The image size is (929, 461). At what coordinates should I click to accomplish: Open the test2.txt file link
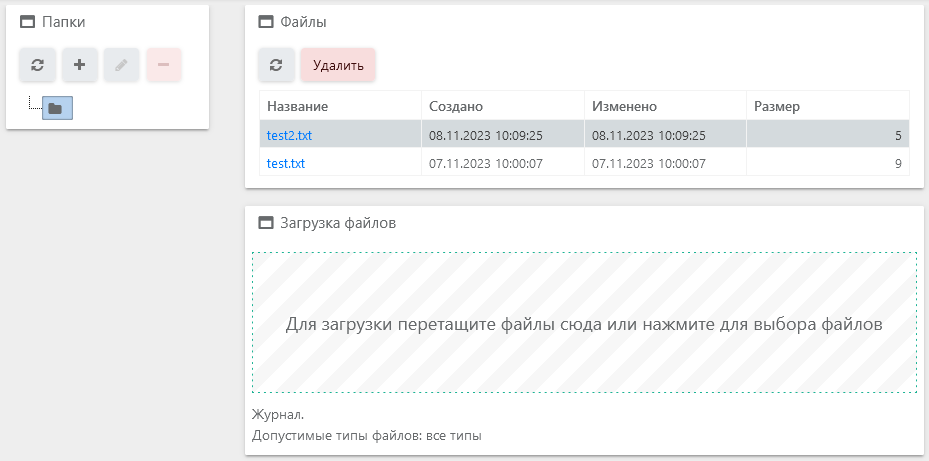click(289, 135)
